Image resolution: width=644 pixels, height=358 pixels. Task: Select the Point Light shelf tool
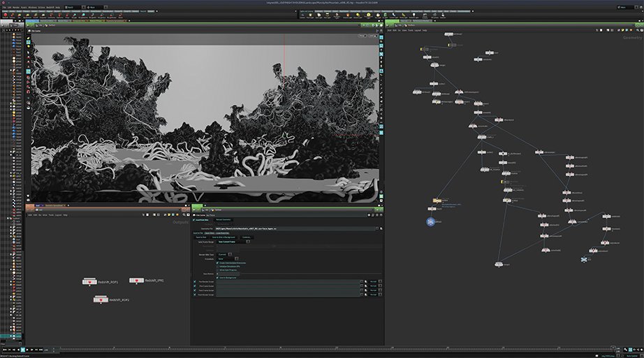coord(311,15)
